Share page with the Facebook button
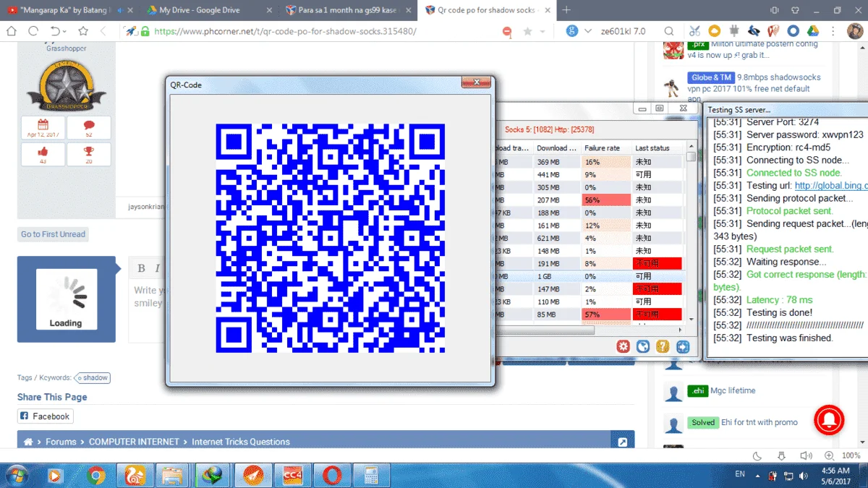The image size is (868, 488). tap(45, 416)
